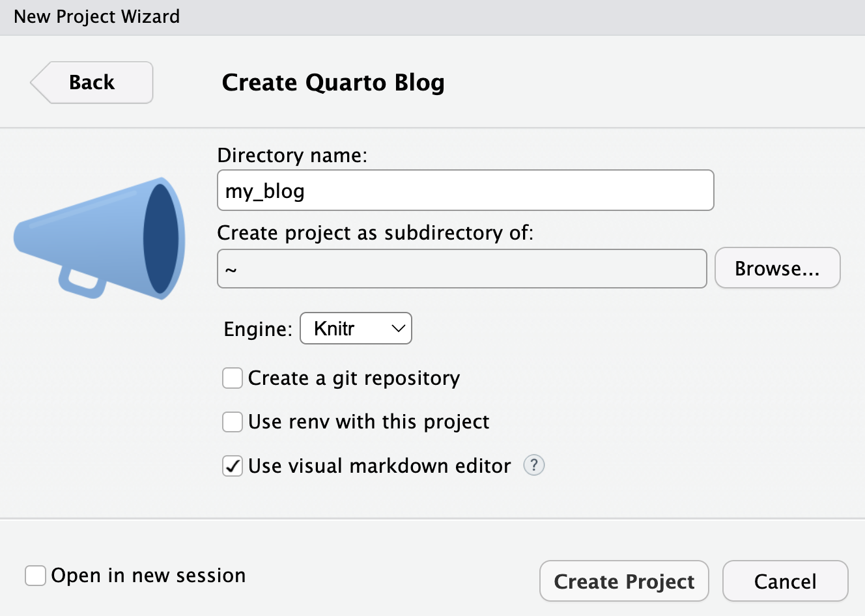
Task: Click the Back arrow button
Action: coord(92,83)
